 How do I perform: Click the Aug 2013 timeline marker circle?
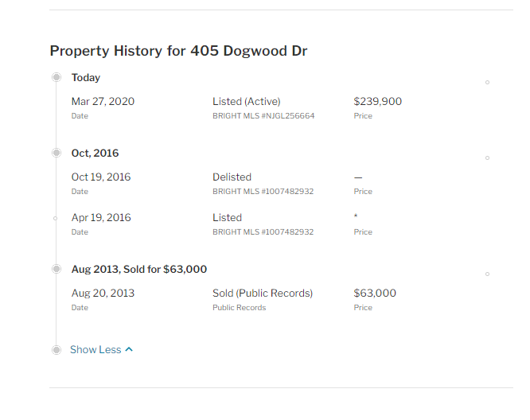pos(57,269)
